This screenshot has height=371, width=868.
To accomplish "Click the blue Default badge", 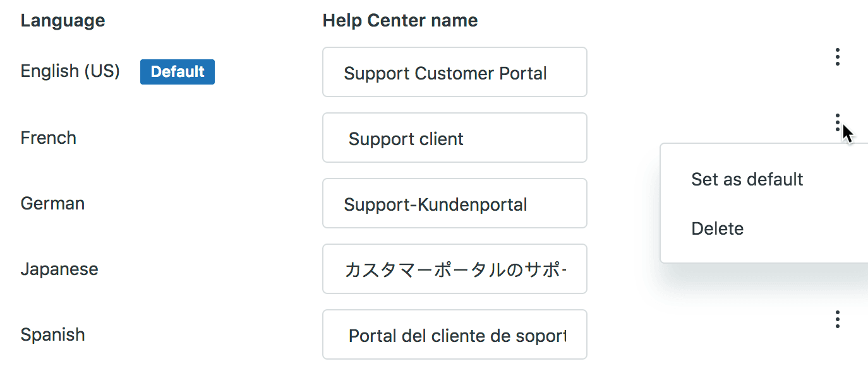I will pyautogui.click(x=177, y=71).
